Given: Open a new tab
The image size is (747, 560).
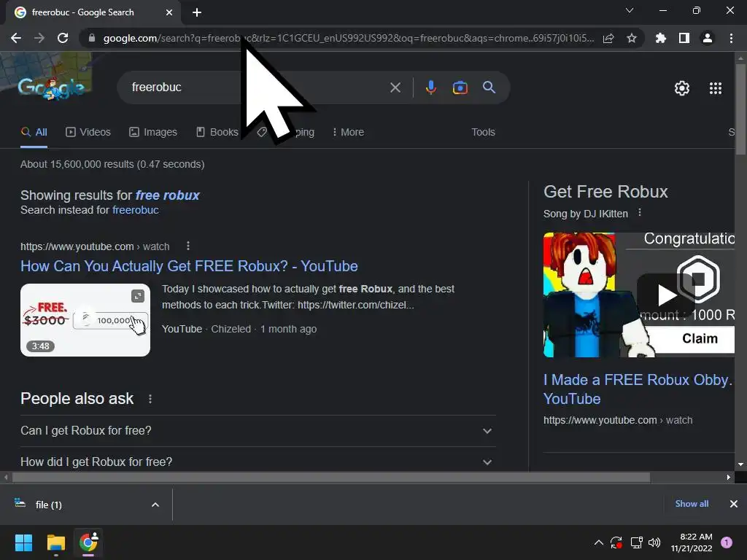Looking at the screenshot, I should [x=197, y=12].
